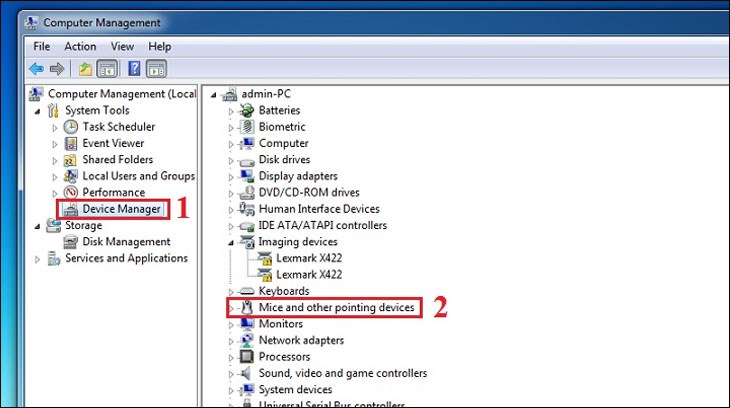Click the Disk Management icon
This screenshot has height=408, width=730.
click(x=71, y=242)
